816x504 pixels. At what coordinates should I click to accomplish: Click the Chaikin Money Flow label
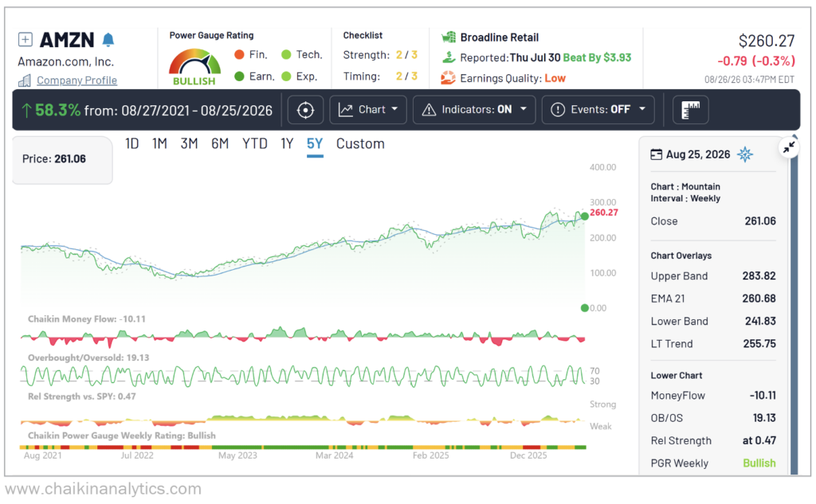(x=86, y=318)
